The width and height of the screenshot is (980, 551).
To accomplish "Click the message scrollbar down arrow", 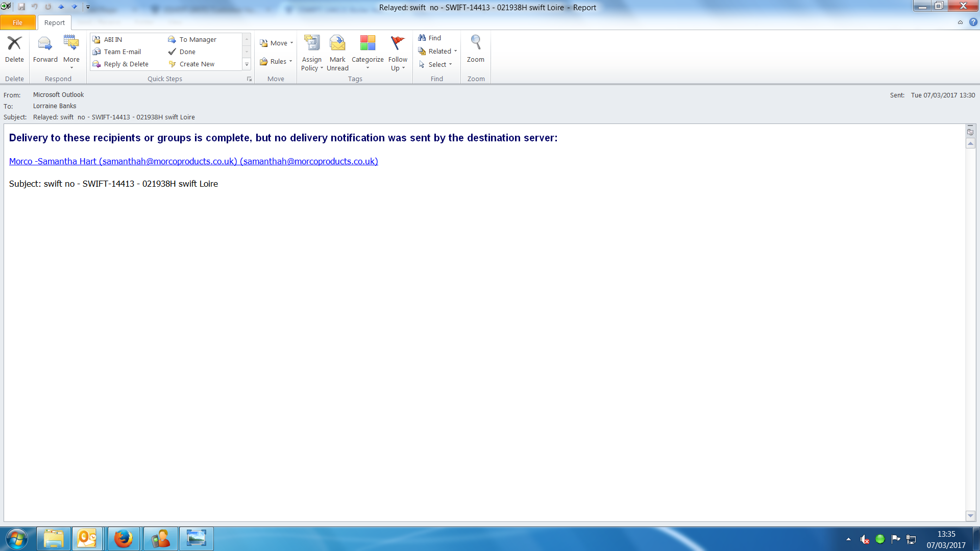I will (970, 516).
